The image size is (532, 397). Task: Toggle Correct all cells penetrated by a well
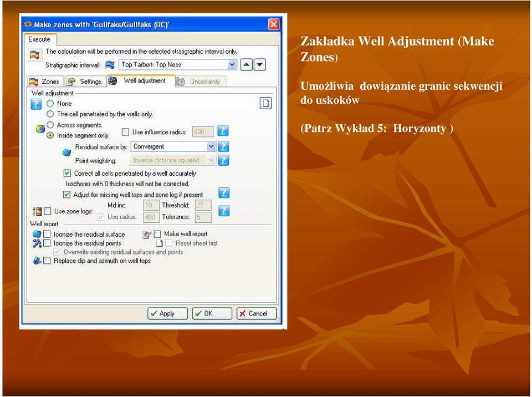coord(67,173)
